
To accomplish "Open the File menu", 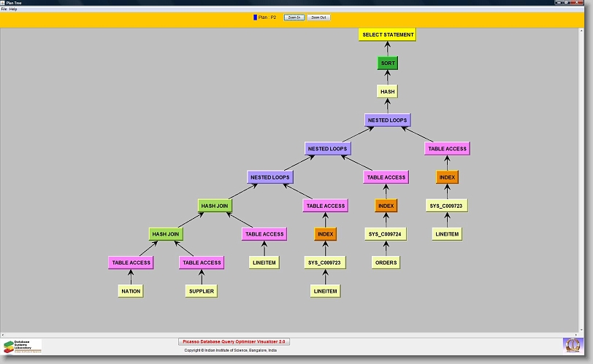I will (x=4, y=9).
